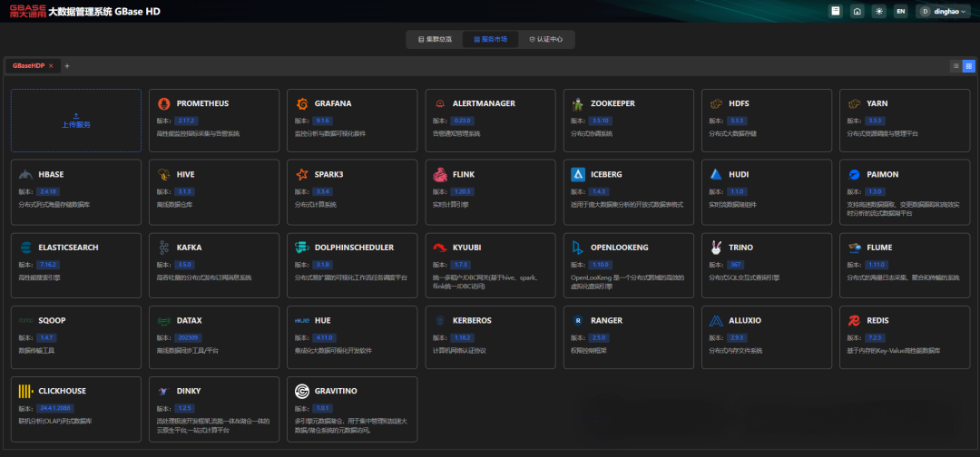Click the Redis logo icon
This screenshot has width=980, height=457.
pyautogui.click(x=855, y=320)
